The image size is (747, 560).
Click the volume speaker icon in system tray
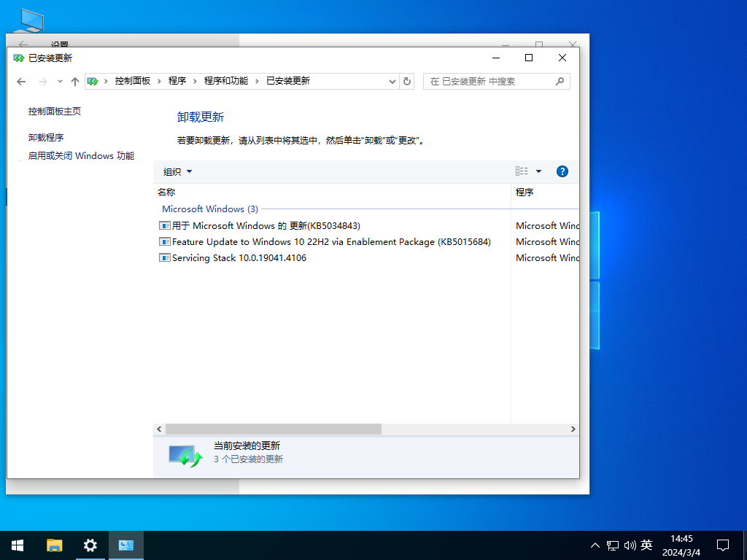click(630, 545)
